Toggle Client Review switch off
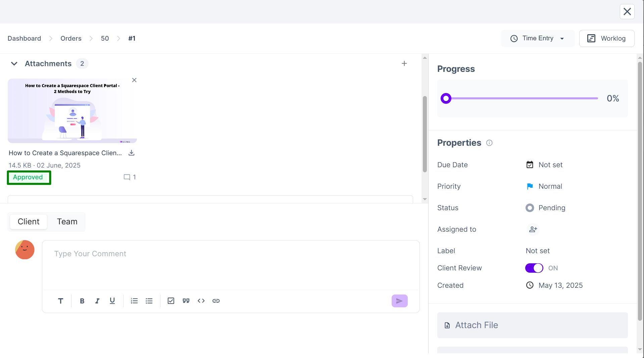Image resolution: width=644 pixels, height=358 pixels. 534,268
